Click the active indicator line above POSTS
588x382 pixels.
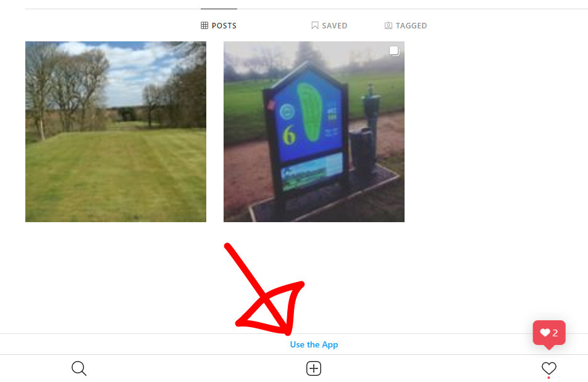[219, 9]
